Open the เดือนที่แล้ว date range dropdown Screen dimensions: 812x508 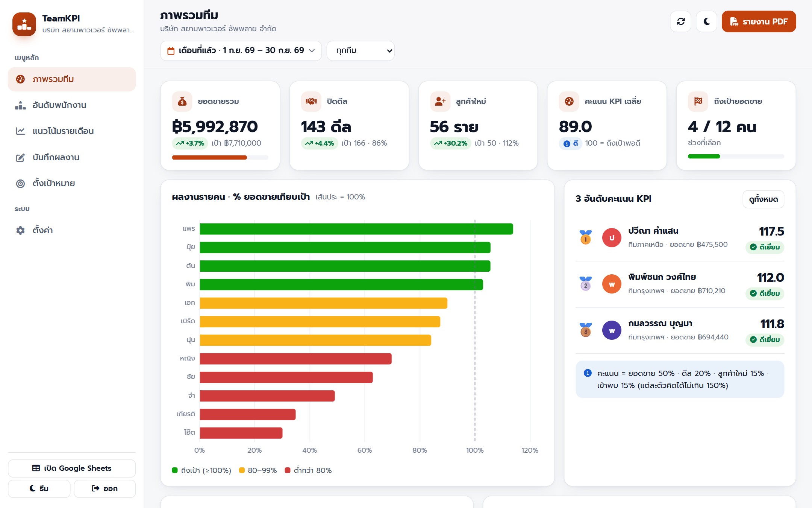pos(241,50)
